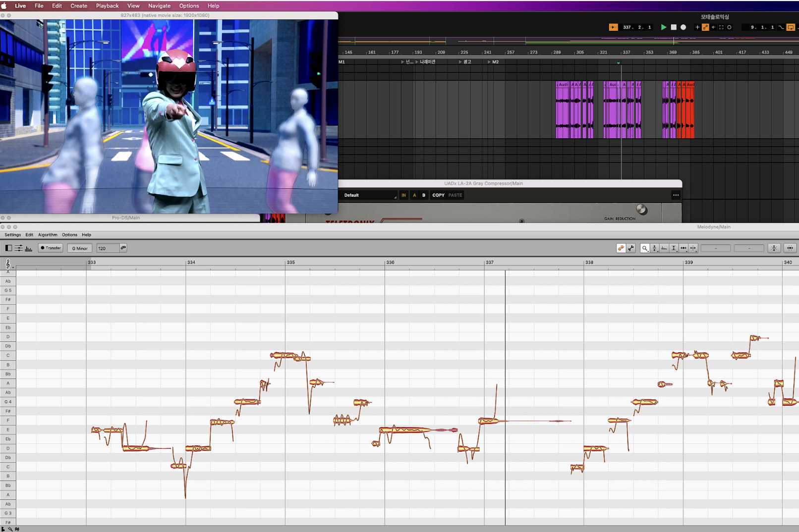Open the G Minor scale selector
This screenshot has width=799, height=532.
(79, 248)
